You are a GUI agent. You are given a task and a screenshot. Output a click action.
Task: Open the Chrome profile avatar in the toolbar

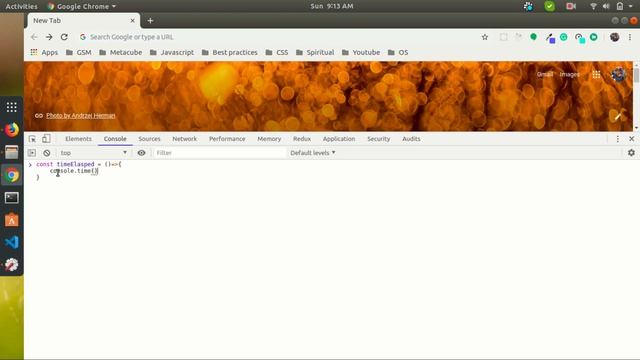pyautogui.click(x=614, y=37)
